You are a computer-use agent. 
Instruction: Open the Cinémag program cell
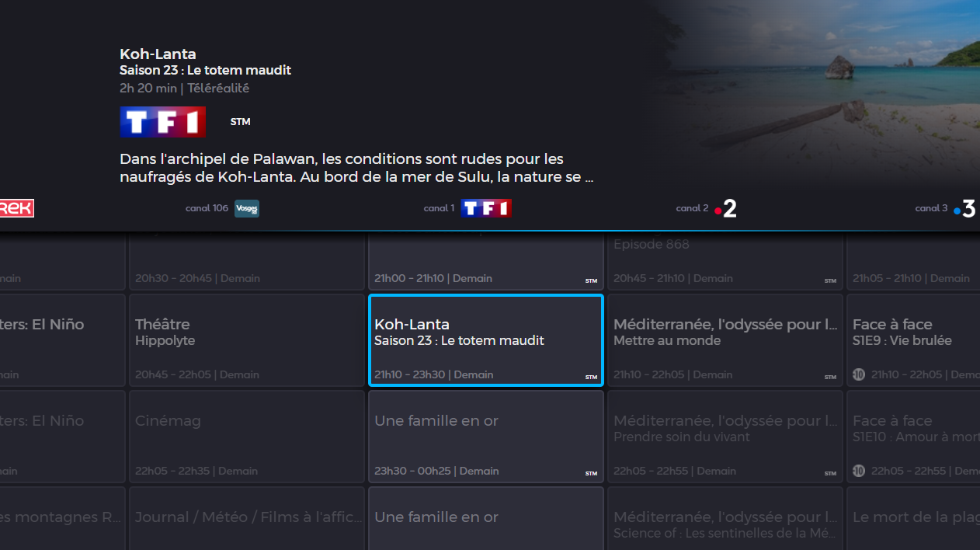pos(247,437)
